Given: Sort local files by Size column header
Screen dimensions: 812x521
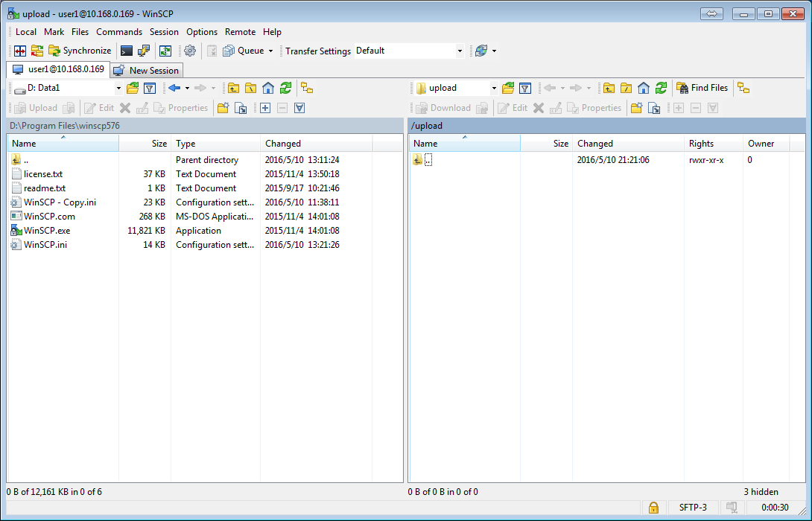Looking at the screenshot, I should coord(145,144).
